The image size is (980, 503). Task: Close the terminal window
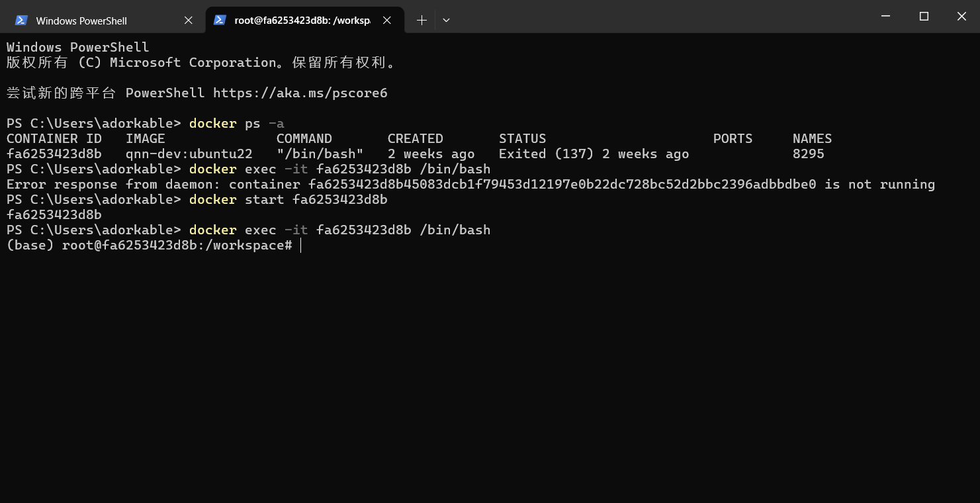[x=961, y=17]
